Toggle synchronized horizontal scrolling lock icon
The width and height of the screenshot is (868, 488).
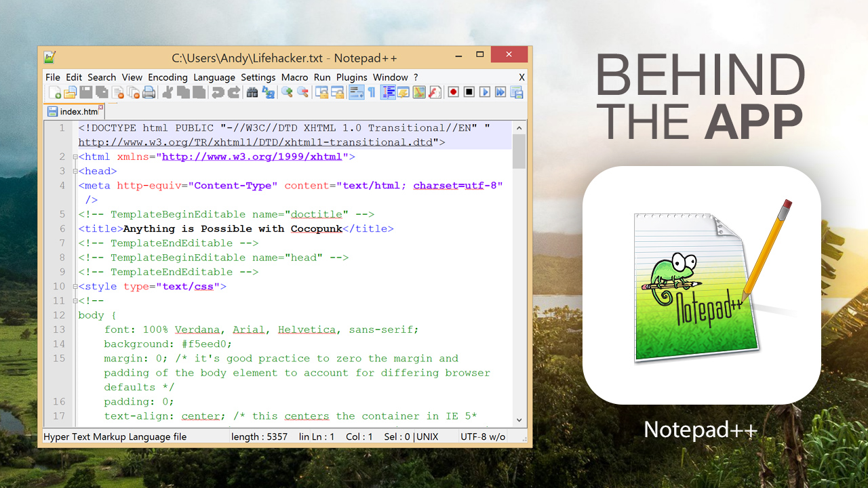(338, 92)
